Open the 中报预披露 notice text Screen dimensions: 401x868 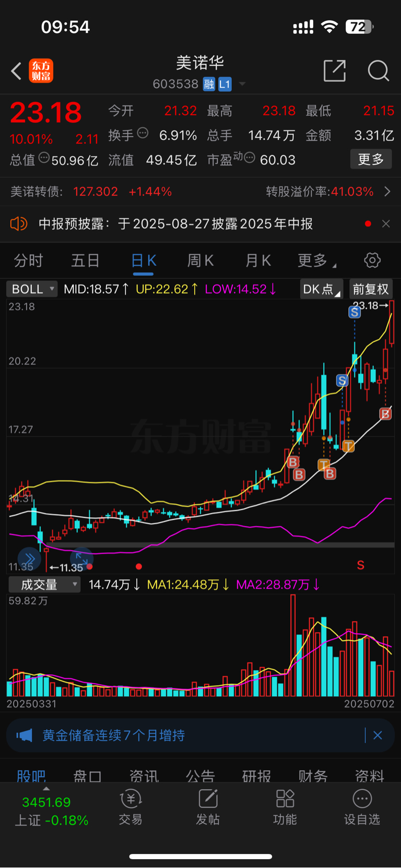(175, 224)
